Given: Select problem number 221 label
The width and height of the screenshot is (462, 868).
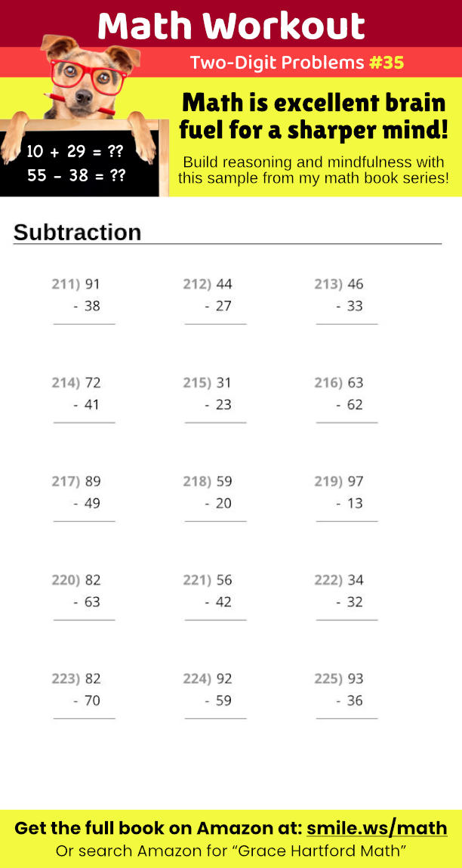Looking at the screenshot, I should [197, 580].
